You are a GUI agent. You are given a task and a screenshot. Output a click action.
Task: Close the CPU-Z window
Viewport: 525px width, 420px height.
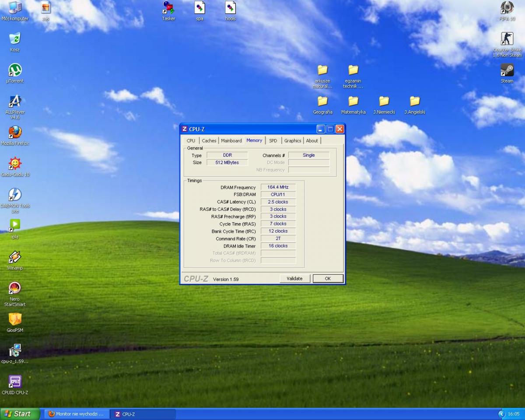pyautogui.click(x=340, y=129)
